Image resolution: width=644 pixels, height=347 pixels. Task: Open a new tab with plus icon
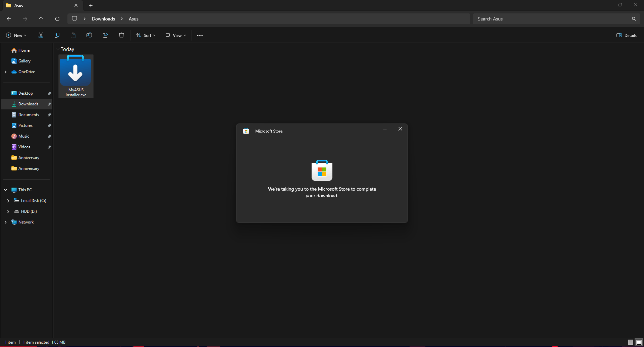point(91,5)
